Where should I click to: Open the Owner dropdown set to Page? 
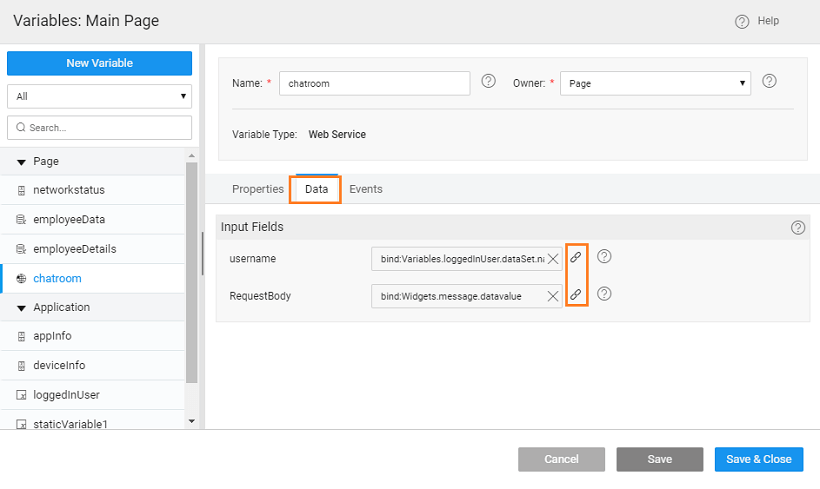click(655, 84)
